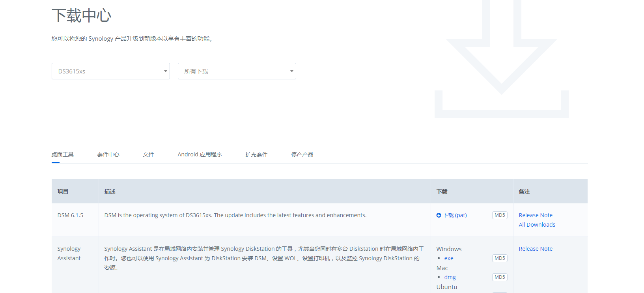Screen dimensions: 644x293
Task: Switch to the 扩充套件 tab
Action: (256, 154)
